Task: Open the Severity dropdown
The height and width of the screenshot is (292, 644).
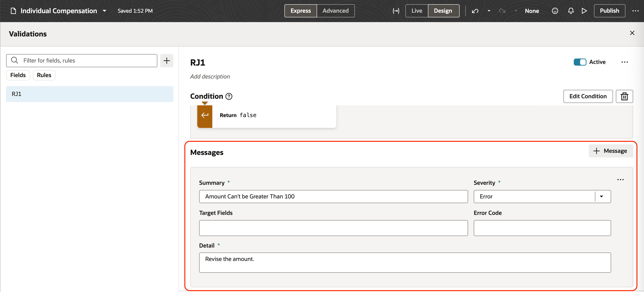Action: point(602,196)
